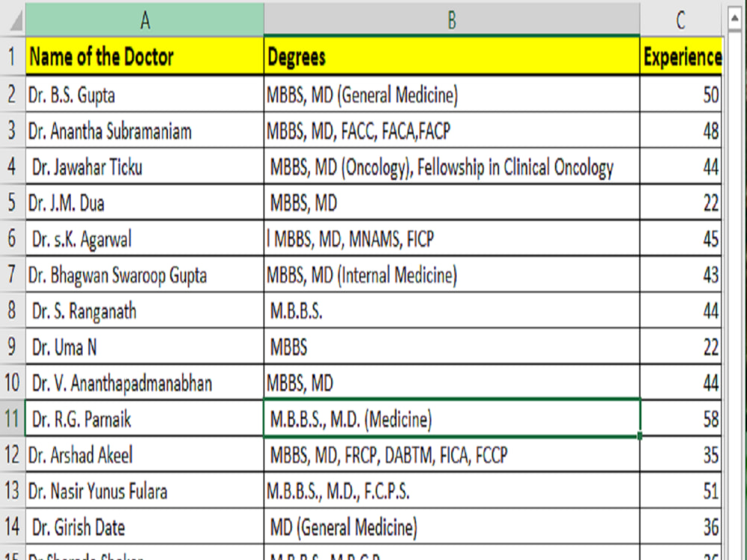Click the vertical scrollbar up arrow
The image size is (747, 560).
pyautogui.click(x=734, y=18)
